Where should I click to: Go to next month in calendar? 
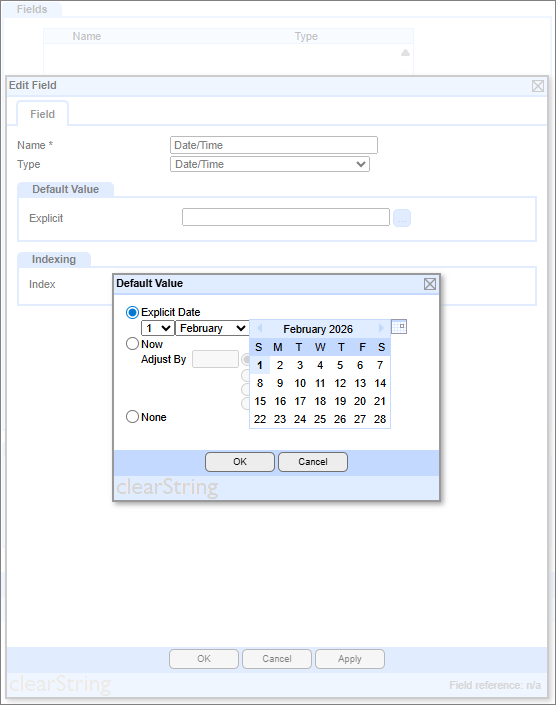tap(381, 328)
